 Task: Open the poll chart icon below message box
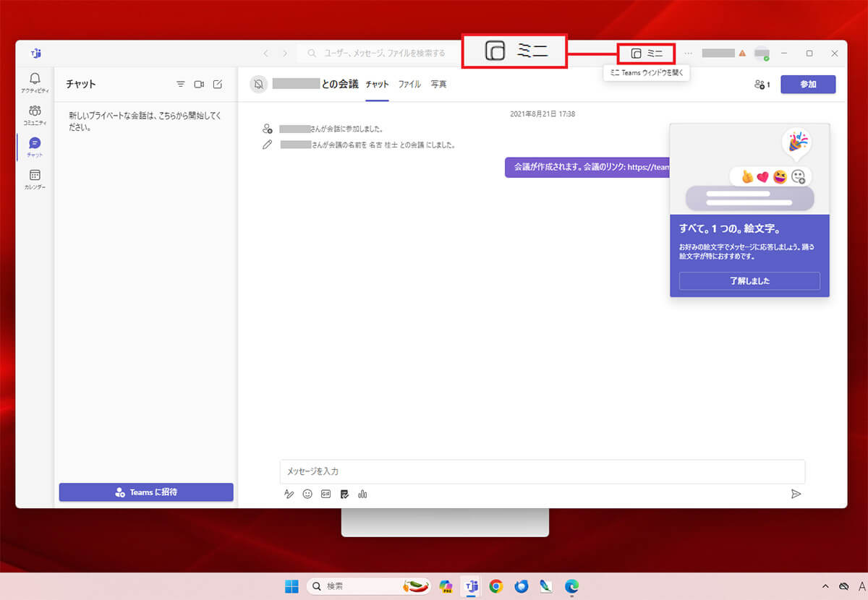pos(362,494)
